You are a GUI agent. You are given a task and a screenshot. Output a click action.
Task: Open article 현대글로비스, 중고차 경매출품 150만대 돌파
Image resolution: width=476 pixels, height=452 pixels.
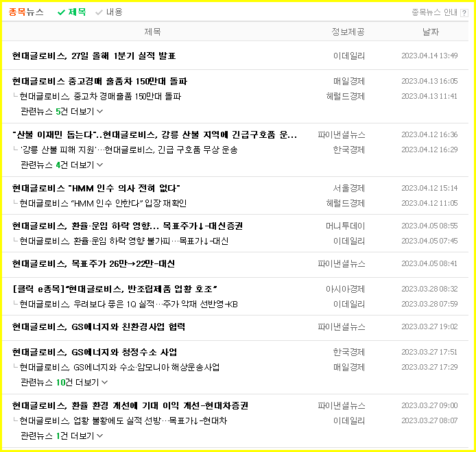100,97
